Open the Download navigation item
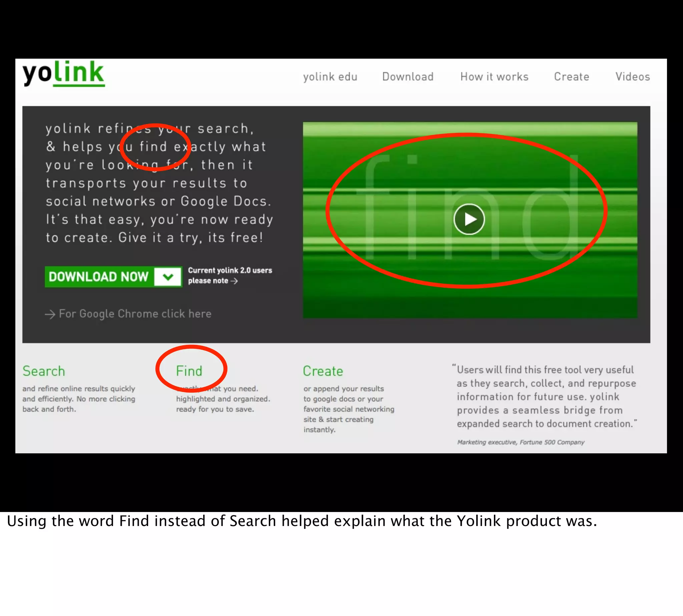683x616 pixels. tap(408, 76)
